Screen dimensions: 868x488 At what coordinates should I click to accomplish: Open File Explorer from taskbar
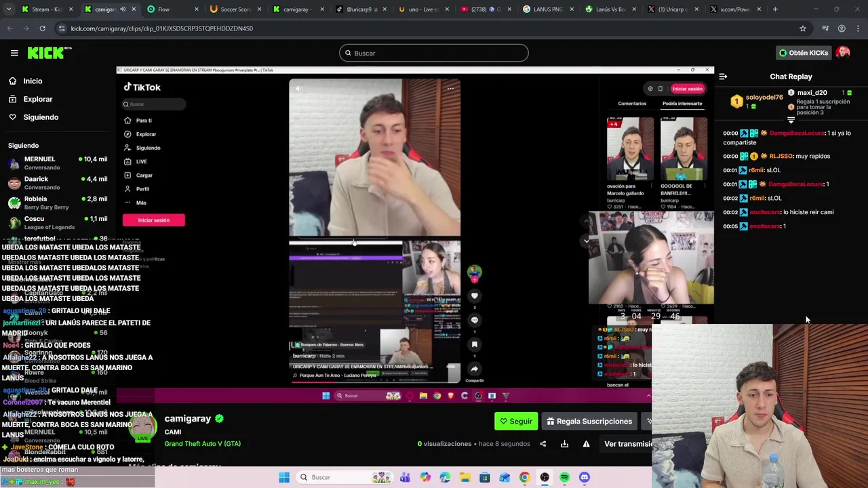[465, 477]
